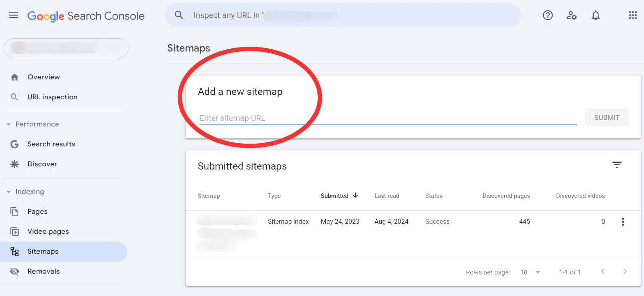Click the URL inspection magnifier icon
This screenshot has width=644, height=296.
tap(14, 97)
